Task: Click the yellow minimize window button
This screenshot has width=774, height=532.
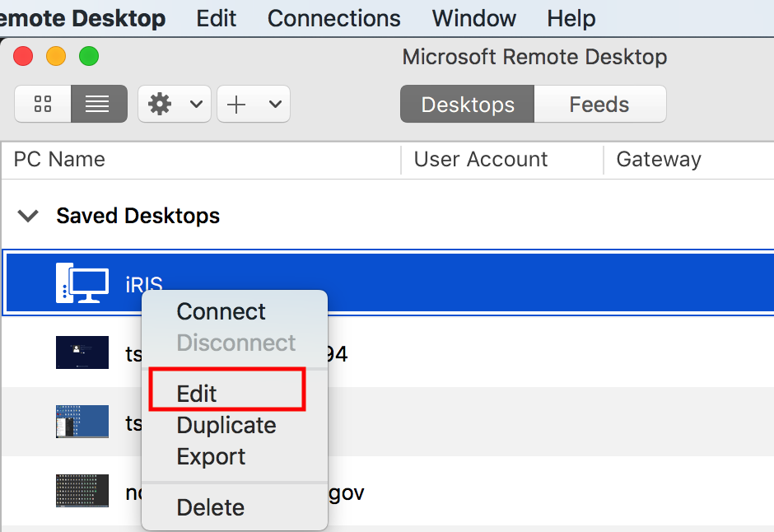Action: [x=56, y=56]
